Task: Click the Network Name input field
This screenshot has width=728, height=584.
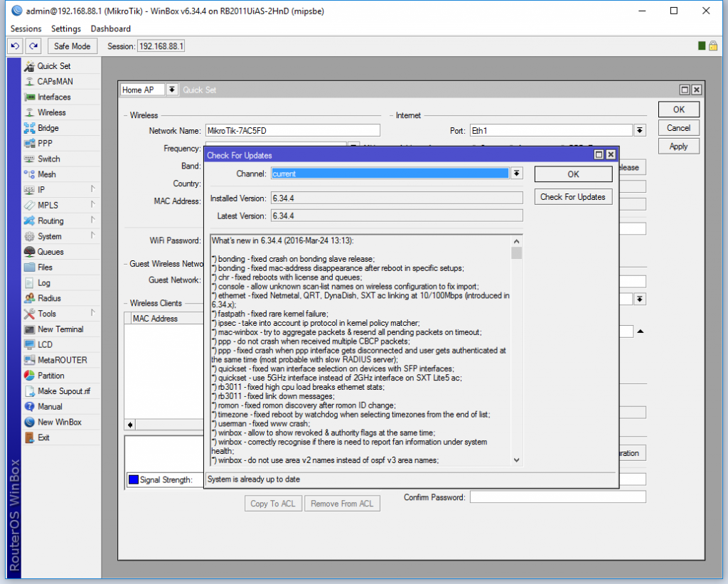Action: (292, 131)
